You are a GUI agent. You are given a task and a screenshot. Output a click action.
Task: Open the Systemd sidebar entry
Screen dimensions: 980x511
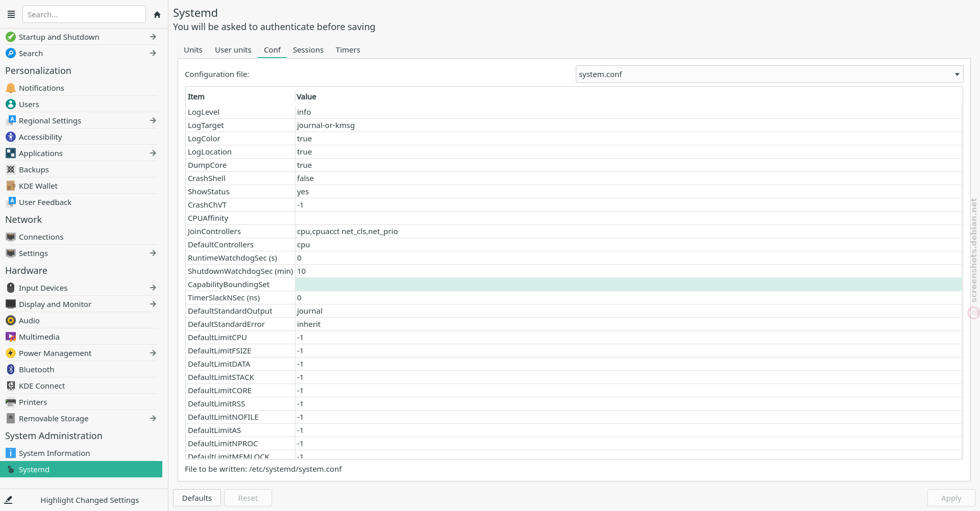coord(81,469)
